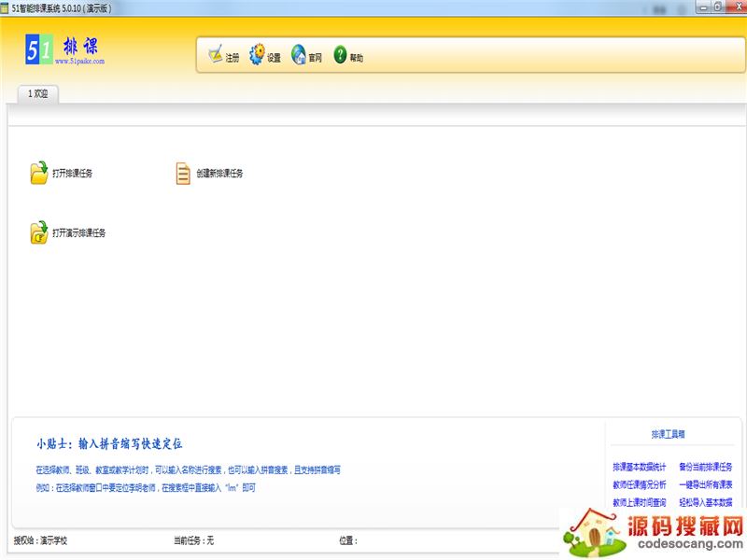747x560 pixels.
Task: Open 排课基本数据统计 link
Action: (x=640, y=467)
